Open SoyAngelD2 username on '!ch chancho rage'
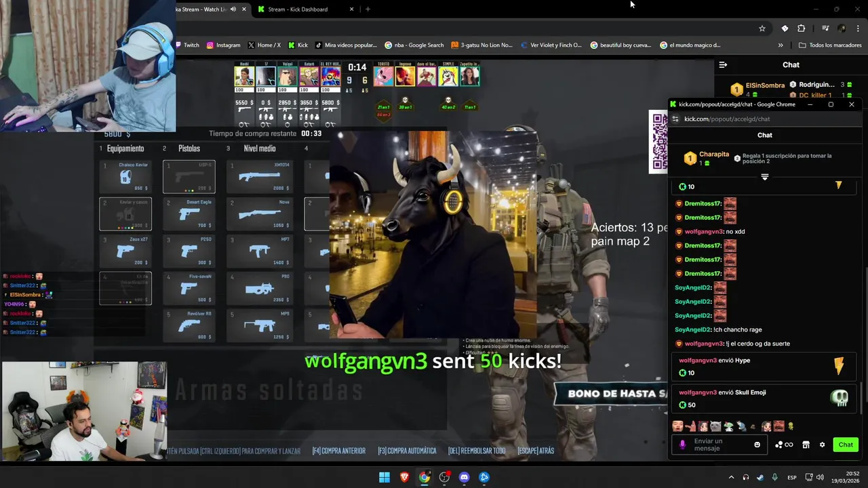 (x=692, y=329)
